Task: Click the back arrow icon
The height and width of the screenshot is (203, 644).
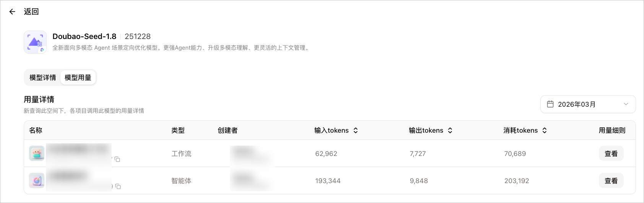Action: coord(12,12)
